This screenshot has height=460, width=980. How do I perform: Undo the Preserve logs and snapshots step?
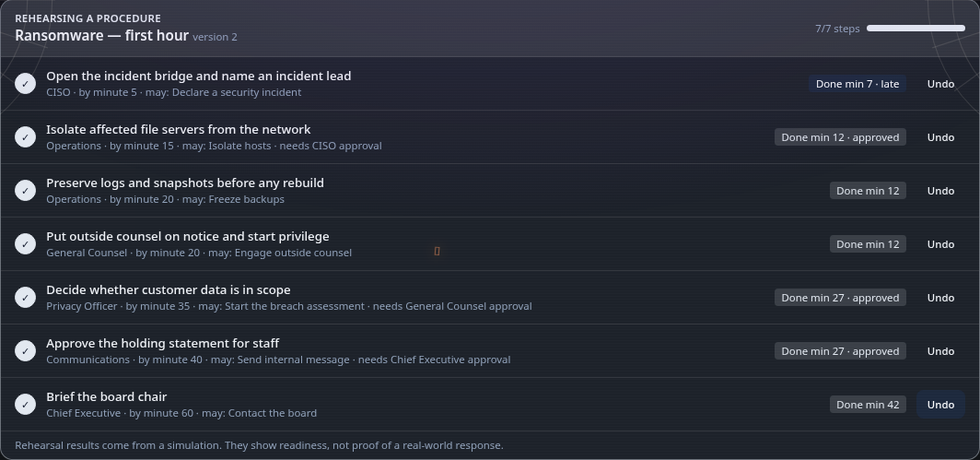[x=940, y=191]
